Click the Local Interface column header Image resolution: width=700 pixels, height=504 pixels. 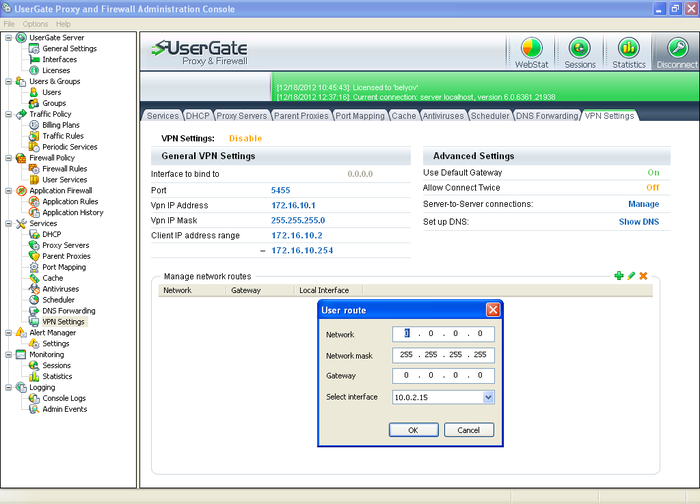[329, 290]
